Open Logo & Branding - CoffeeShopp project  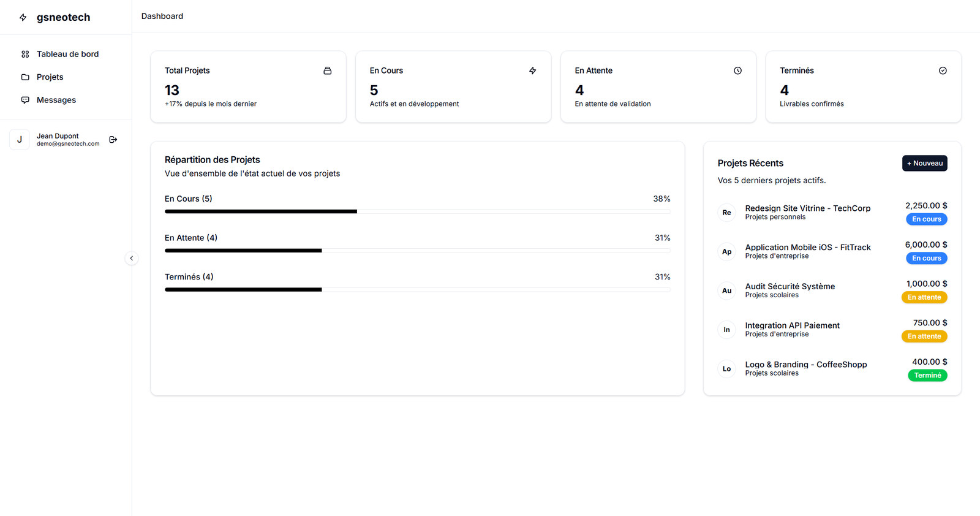(805, 365)
